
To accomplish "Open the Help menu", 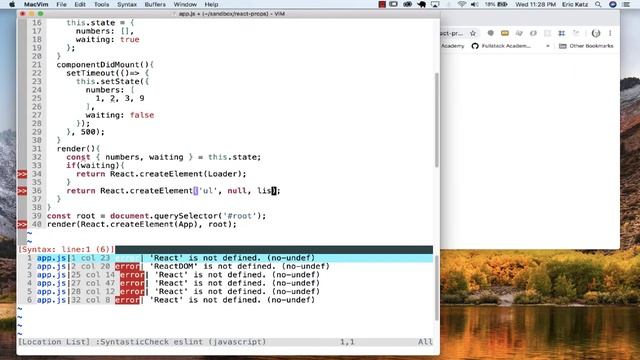I will tap(211, 4).
